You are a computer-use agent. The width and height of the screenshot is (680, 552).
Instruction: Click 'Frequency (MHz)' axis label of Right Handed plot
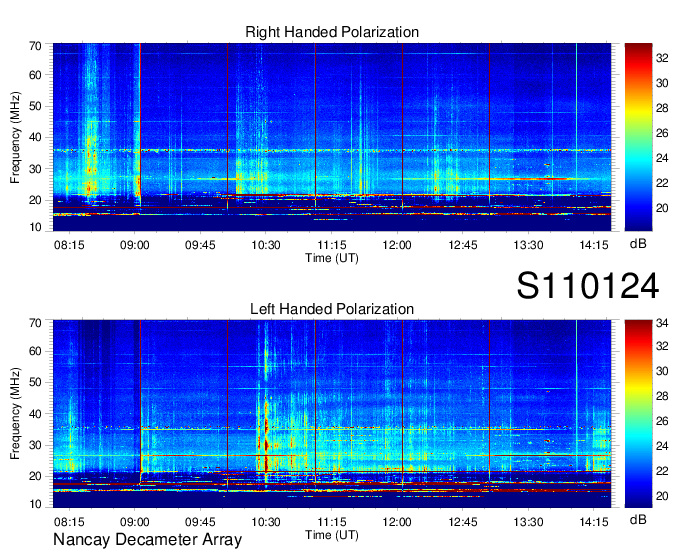pos(15,137)
